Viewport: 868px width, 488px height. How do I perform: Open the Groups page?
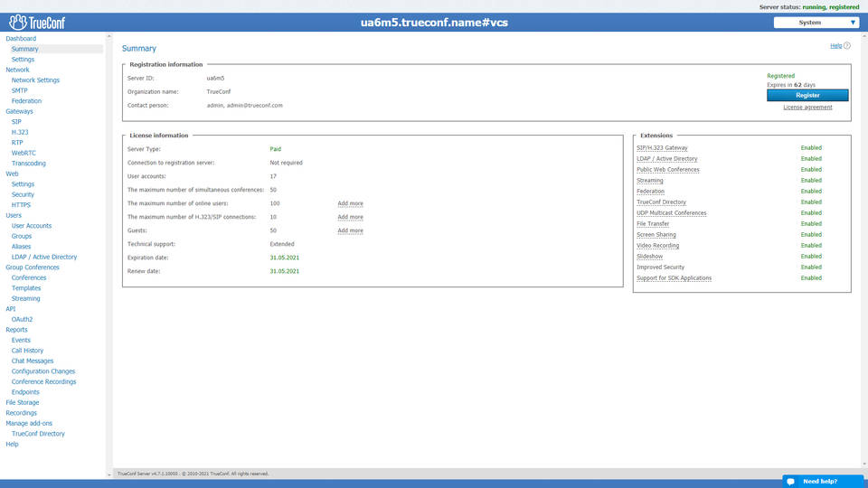point(22,236)
